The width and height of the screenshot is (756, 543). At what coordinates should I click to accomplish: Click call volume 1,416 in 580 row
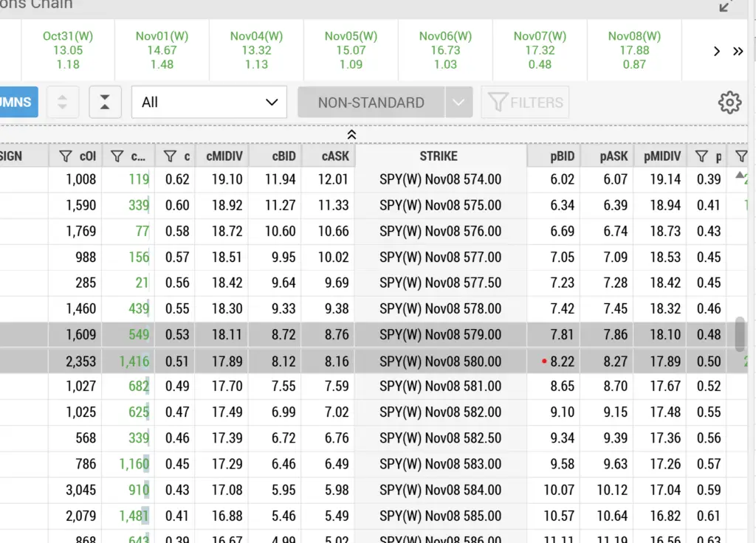(134, 362)
